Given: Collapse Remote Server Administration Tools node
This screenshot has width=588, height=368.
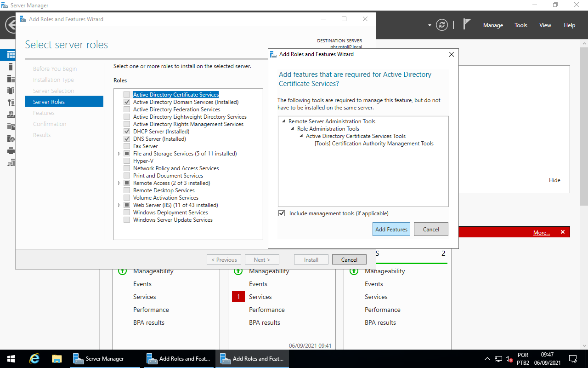Looking at the screenshot, I should click(x=283, y=121).
